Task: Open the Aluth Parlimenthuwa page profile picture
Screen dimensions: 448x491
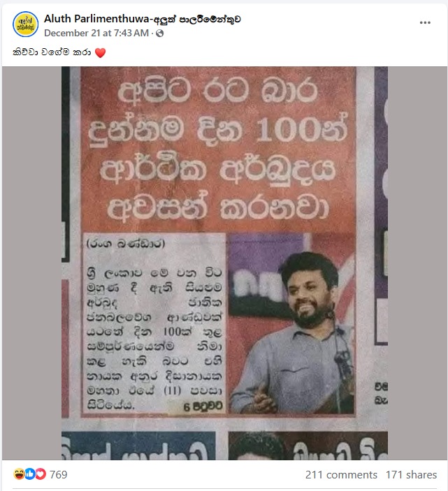Action: [x=25, y=24]
